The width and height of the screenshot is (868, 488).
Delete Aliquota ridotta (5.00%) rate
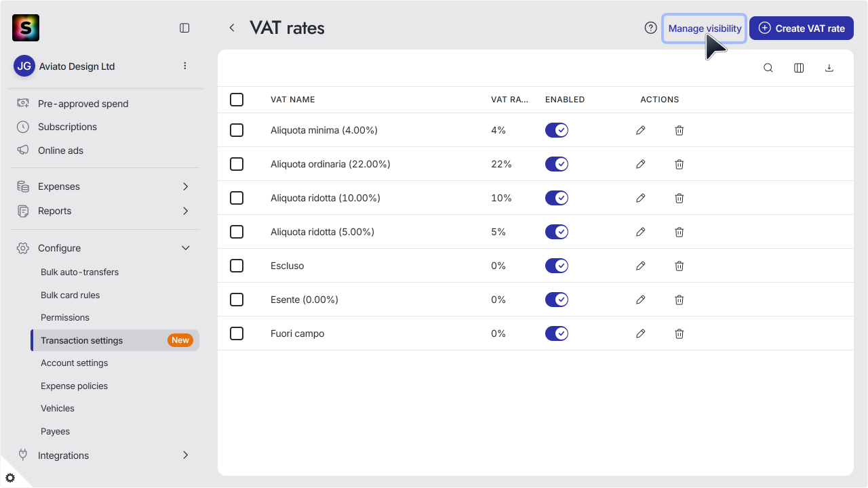point(679,232)
